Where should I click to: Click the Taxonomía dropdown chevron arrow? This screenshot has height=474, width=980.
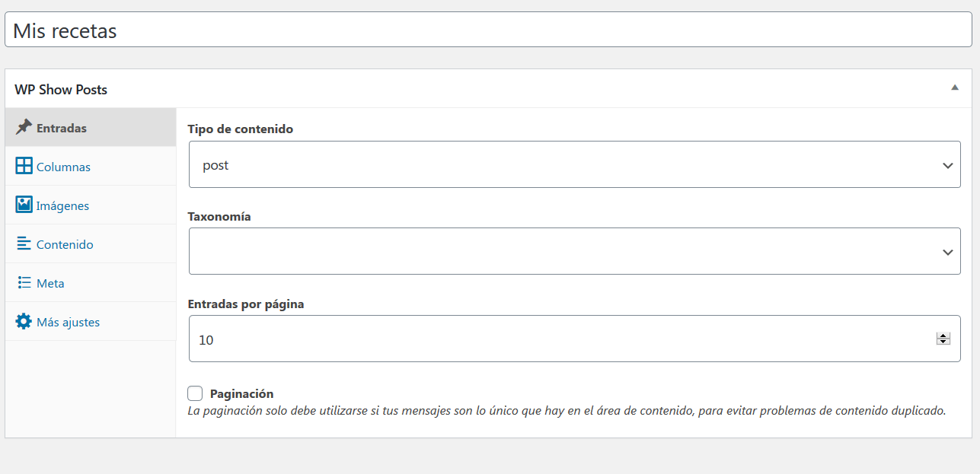(x=947, y=252)
